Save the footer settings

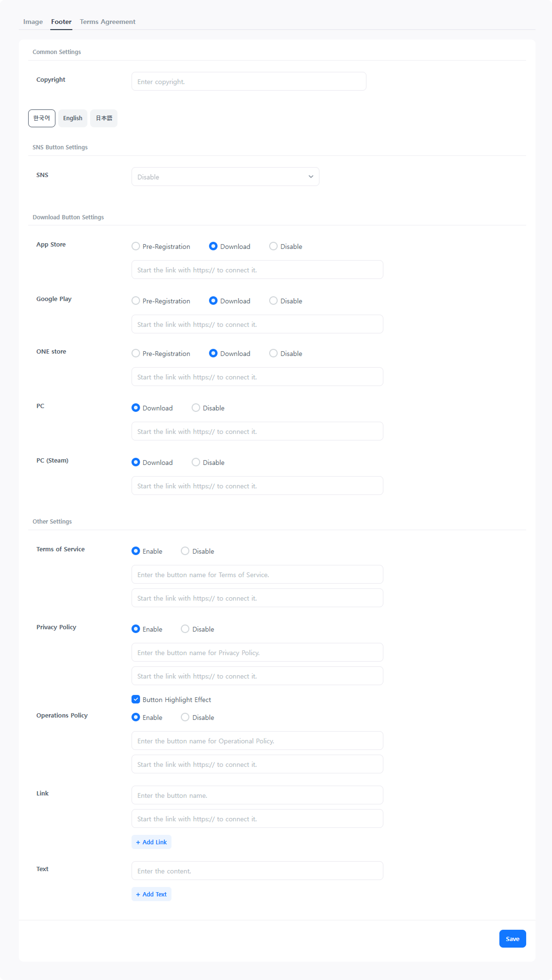click(x=513, y=939)
